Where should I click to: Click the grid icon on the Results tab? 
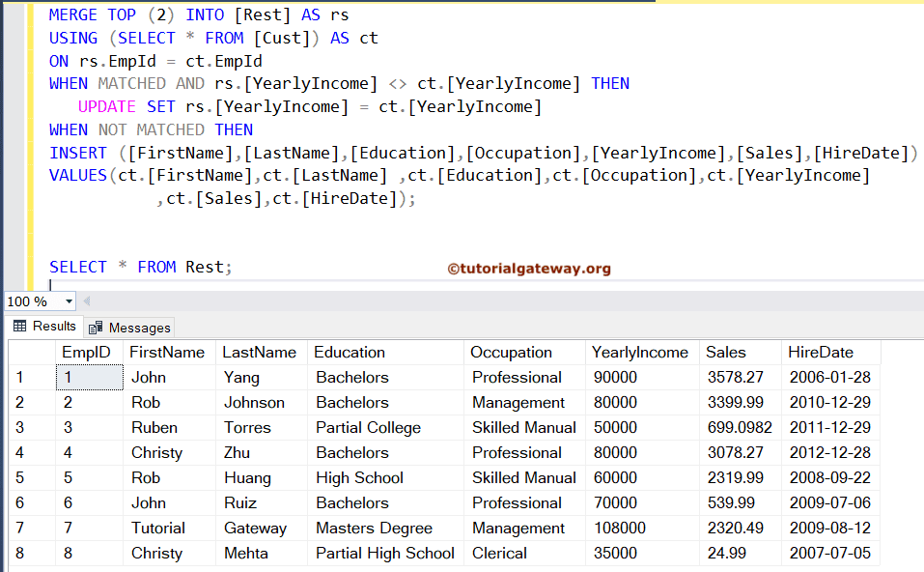pos(21,327)
